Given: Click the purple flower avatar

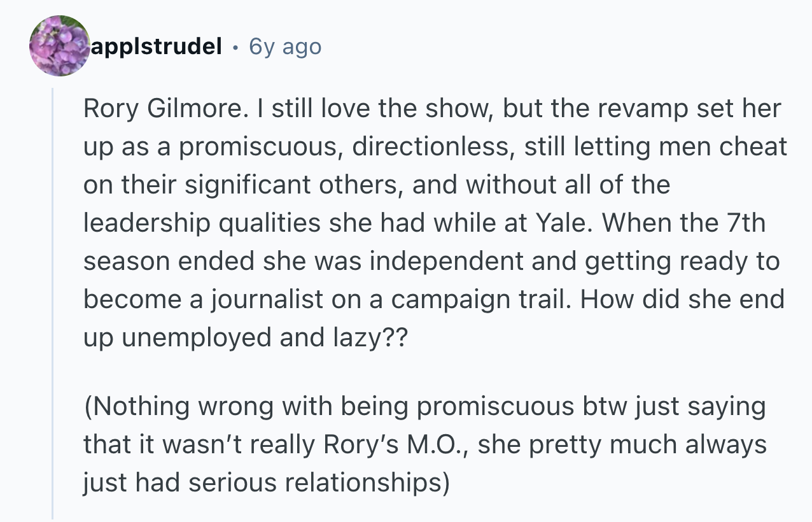Looking at the screenshot, I should pos(60,46).
